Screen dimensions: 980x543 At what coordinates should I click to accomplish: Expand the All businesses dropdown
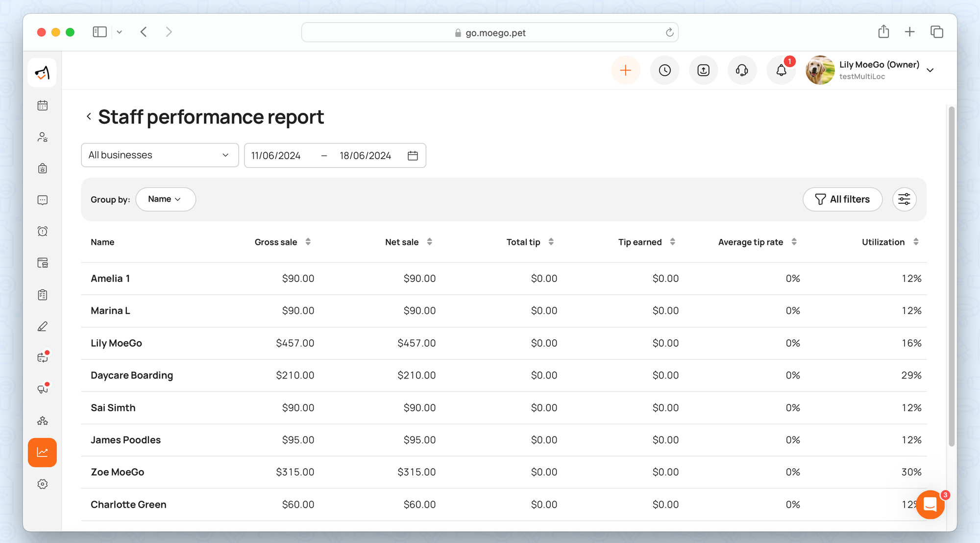[159, 155]
